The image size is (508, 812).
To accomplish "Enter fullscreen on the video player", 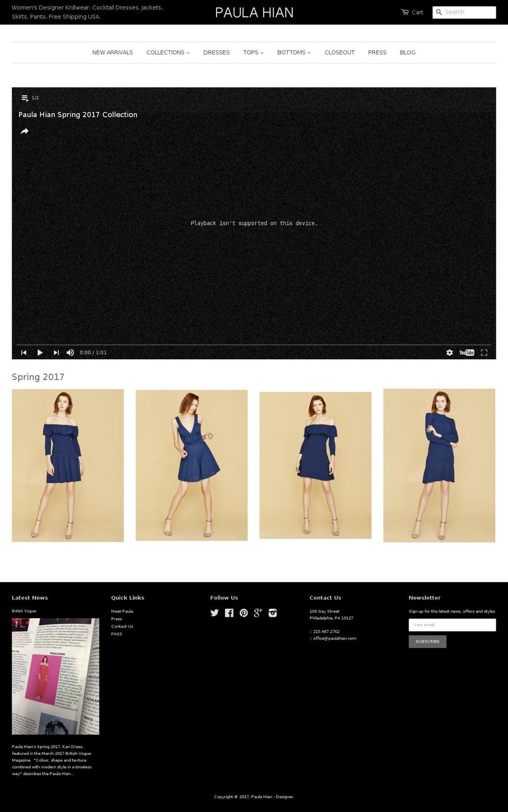I will [x=484, y=352].
